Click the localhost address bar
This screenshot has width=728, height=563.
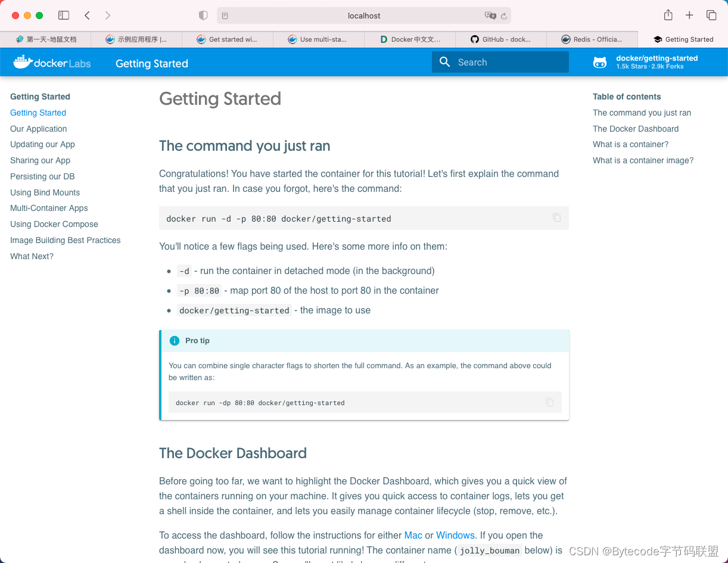pos(364,15)
